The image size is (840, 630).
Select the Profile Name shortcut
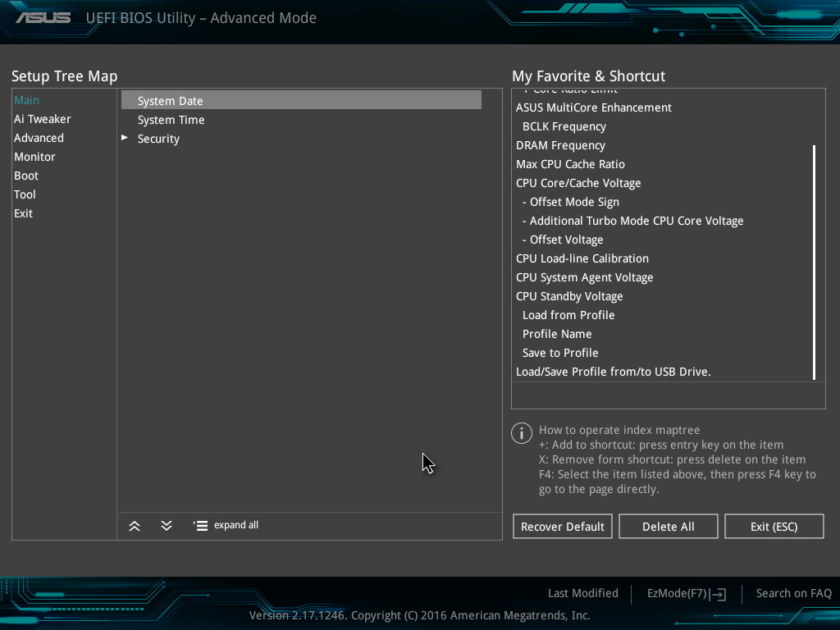coord(557,334)
